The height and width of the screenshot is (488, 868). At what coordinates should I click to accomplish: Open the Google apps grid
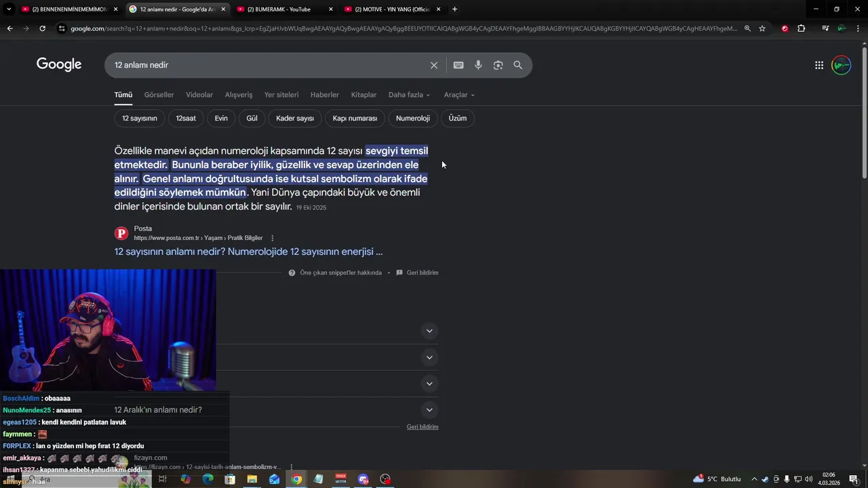[x=819, y=65]
